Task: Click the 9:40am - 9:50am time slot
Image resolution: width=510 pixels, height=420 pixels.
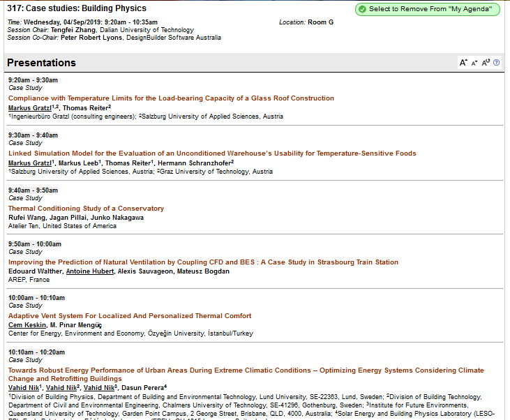Action: tap(33, 190)
